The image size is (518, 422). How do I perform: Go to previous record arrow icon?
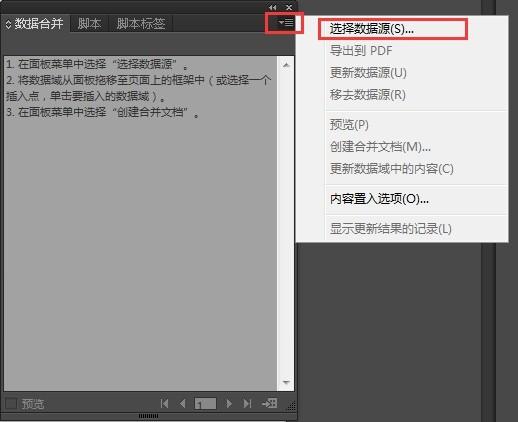(x=182, y=404)
